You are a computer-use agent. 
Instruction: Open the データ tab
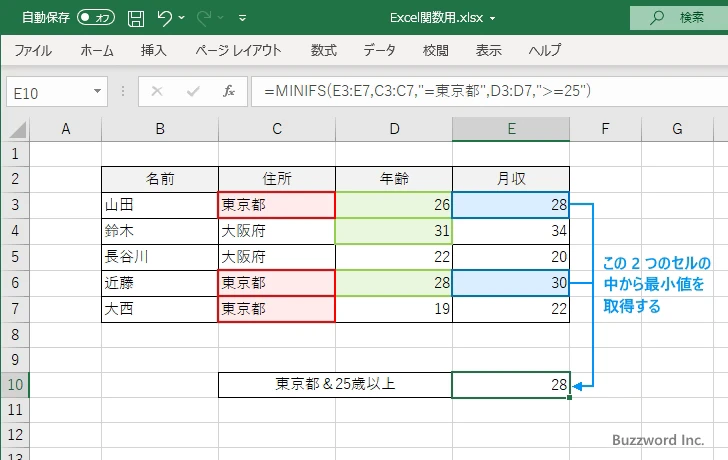tap(379, 50)
